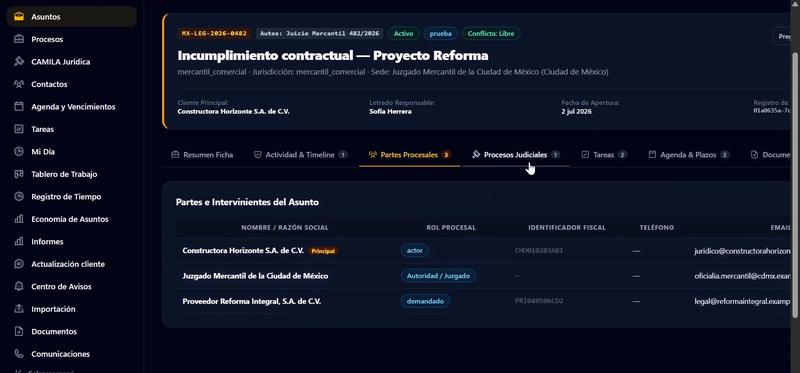Click the Tareas checkbox icon in sidebar
Image resolution: width=800 pixels, height=373 pixels.
point(19,129)
